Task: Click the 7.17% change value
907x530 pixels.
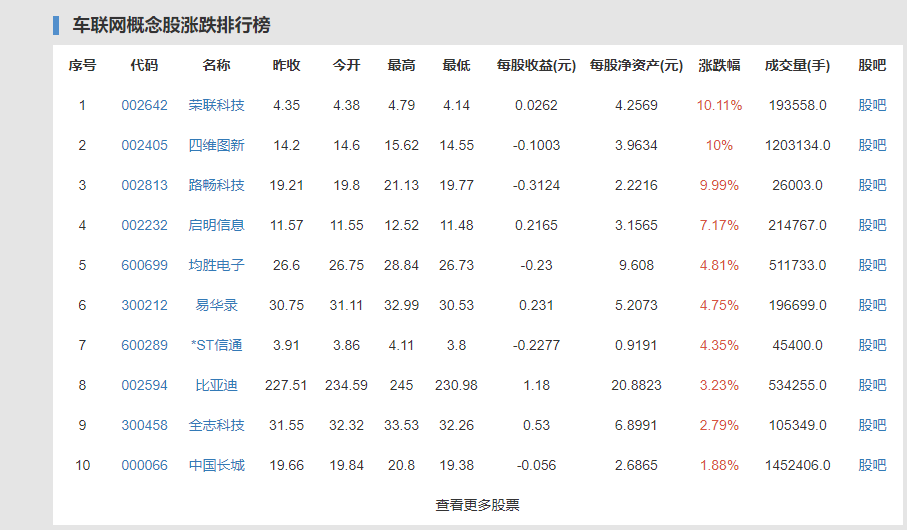Action: point(719,225)
